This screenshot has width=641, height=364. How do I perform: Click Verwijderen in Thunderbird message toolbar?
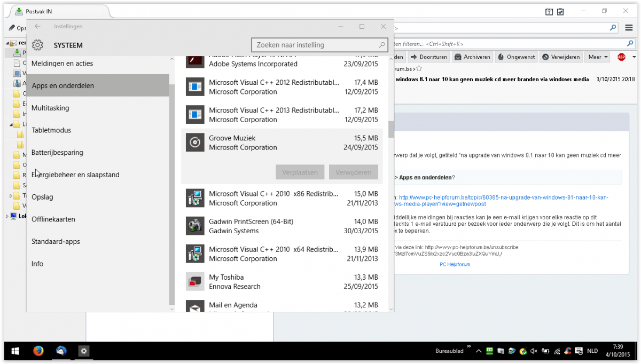coord(560,57)
